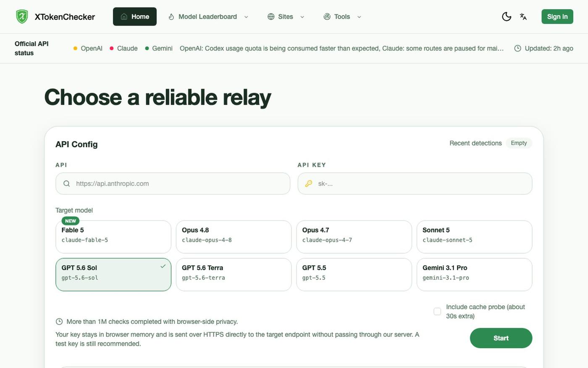Viewport: 588px width, 368px height.
Task: Open the Tools menu
Action: (x=342, y=16)
